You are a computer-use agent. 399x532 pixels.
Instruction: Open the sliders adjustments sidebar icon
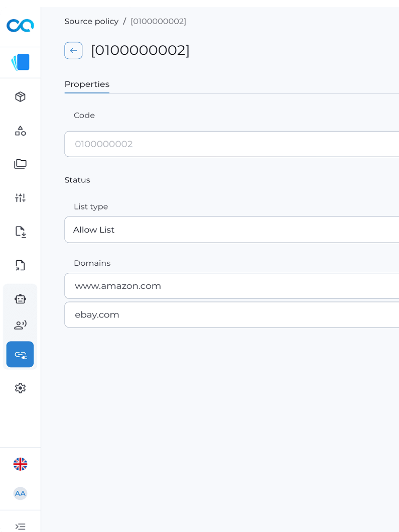[21, 197]
